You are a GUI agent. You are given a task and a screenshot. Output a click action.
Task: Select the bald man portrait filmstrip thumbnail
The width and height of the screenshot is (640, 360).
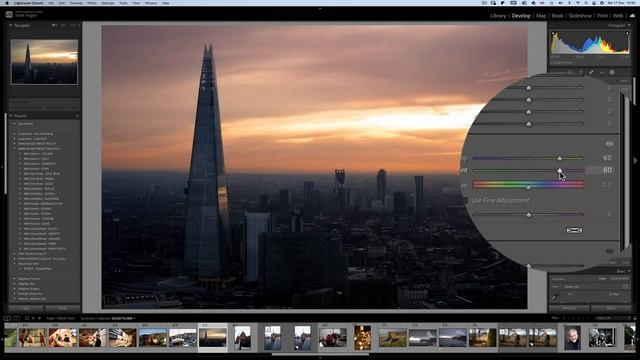[572, 338]
